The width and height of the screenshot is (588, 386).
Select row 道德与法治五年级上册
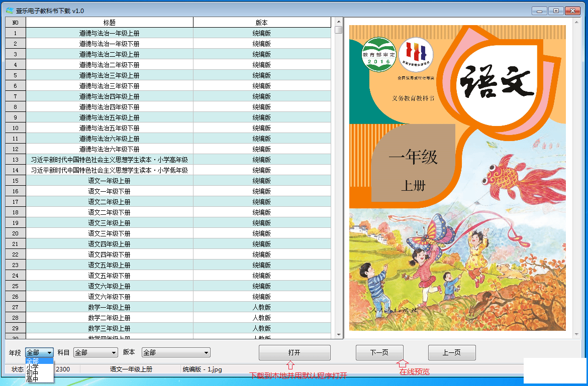[168, 117]
